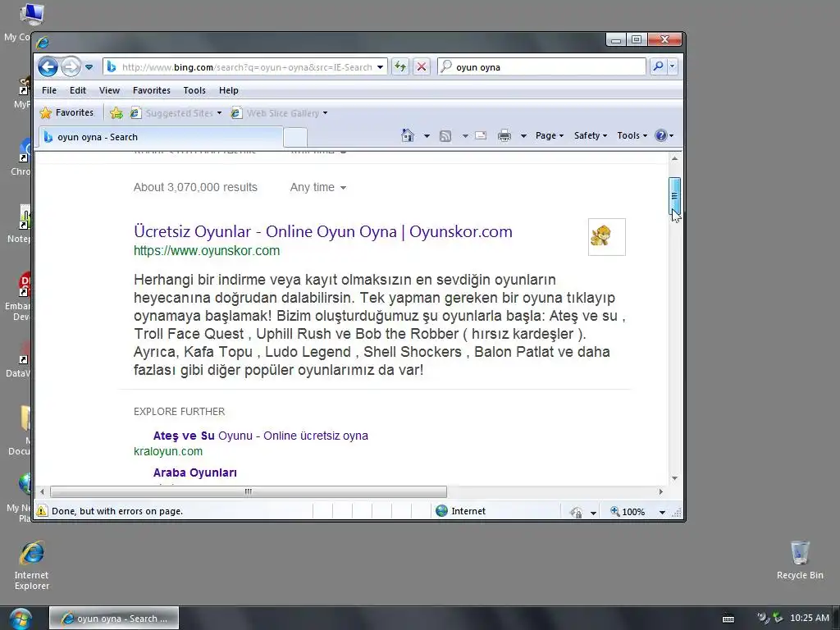Expand the zoom level dropdown arrow

(x=662, y=512)
